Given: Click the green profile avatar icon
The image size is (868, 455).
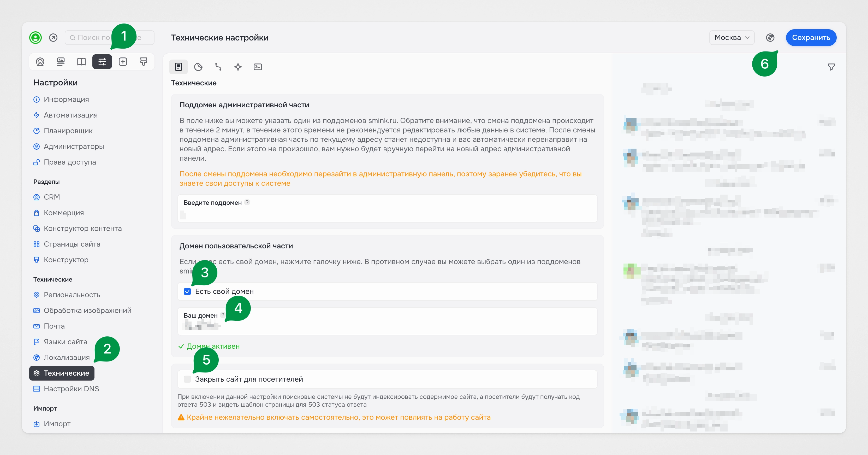Looking at the screenshot, I should (35, 37).
